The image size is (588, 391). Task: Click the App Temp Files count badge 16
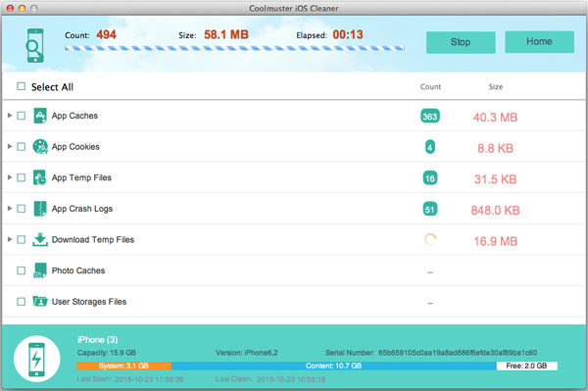click(430, 178)
